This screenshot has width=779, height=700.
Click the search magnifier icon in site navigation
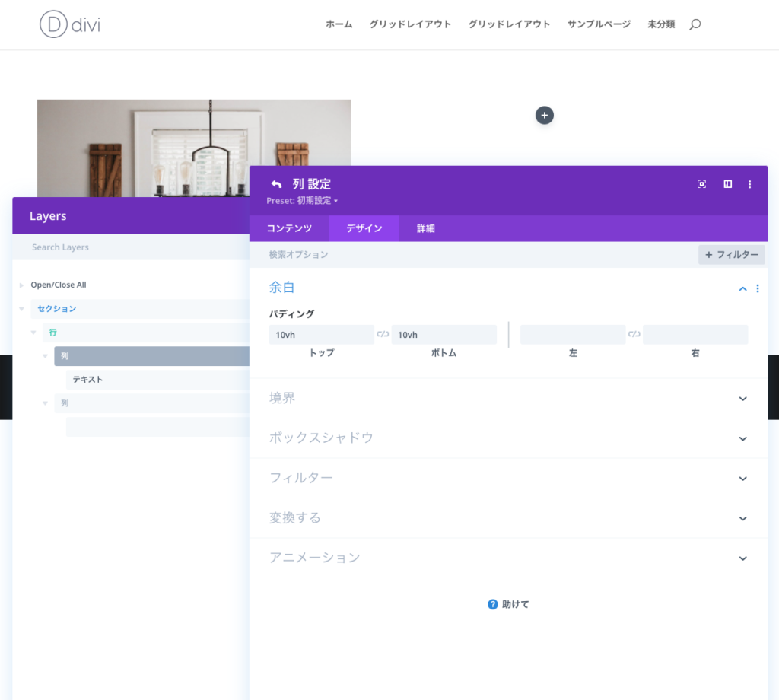point(695,24)
